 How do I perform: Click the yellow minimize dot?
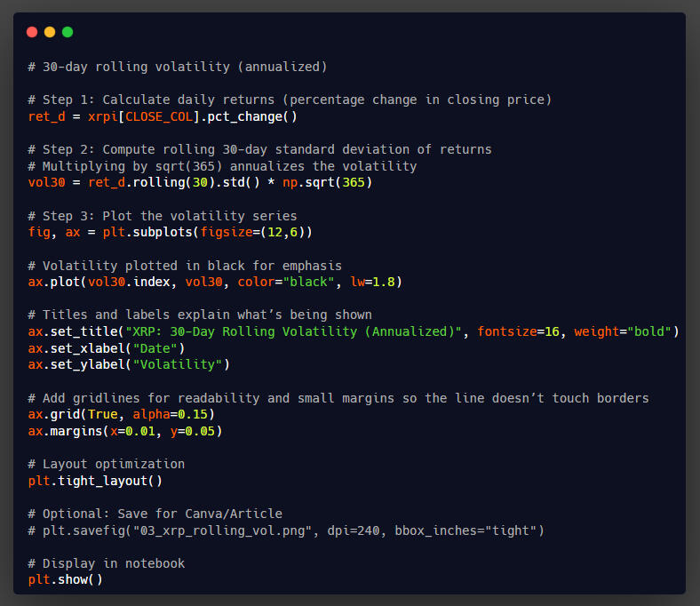(x=50, y=32)
